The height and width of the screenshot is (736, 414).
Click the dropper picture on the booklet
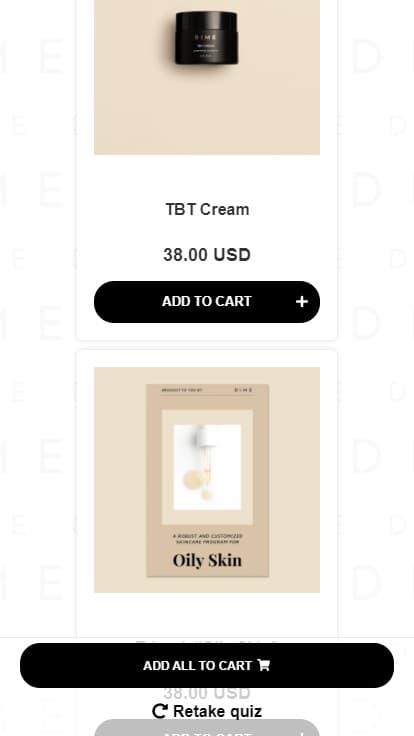pos(207,467)
